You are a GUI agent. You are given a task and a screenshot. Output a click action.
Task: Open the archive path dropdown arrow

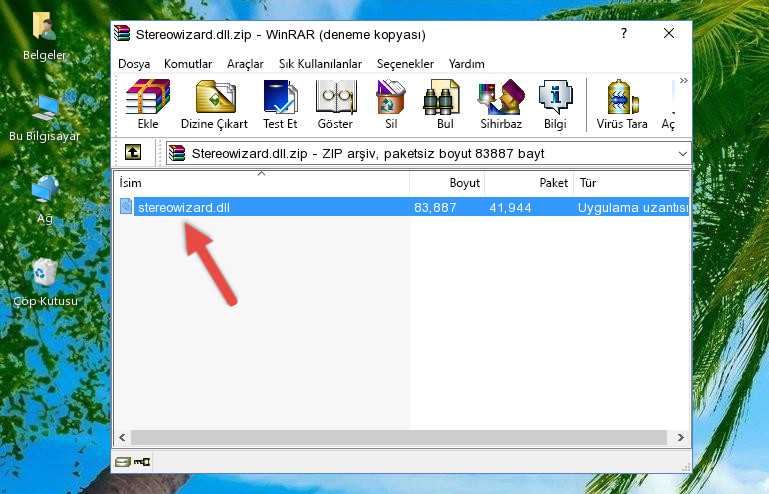682,154
